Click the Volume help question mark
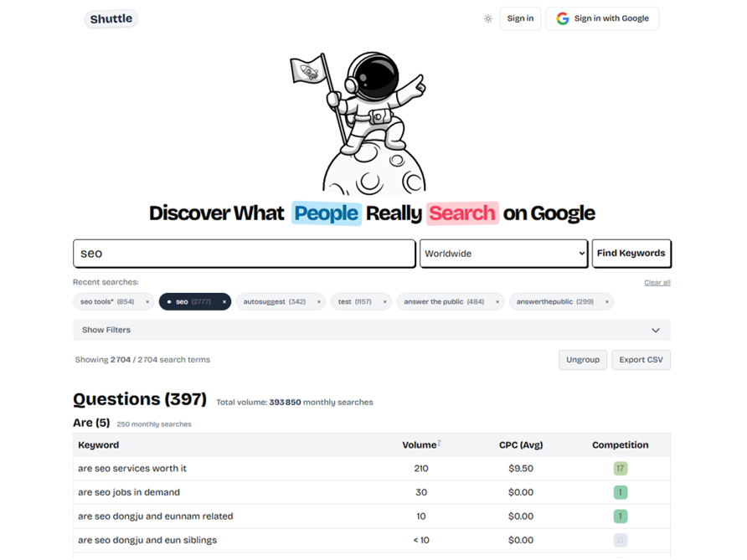 click(439, 442)
